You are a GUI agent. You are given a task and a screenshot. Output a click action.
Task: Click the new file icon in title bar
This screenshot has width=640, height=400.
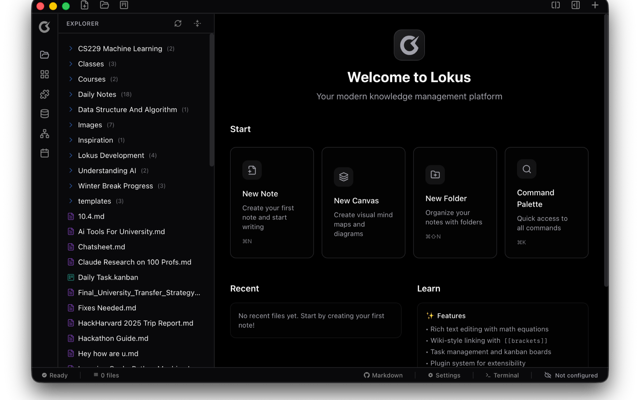(x=84, y=5)
